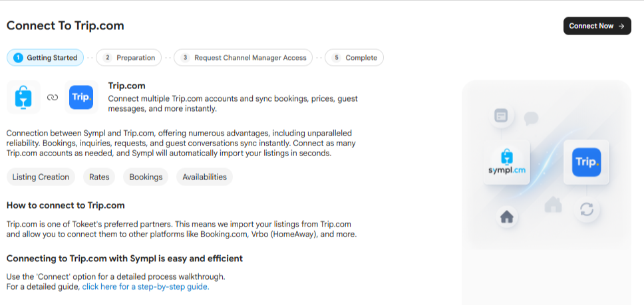
Task: Click the 'How to connect to Trip.com' heading
Action: click(x=66, y=205)
